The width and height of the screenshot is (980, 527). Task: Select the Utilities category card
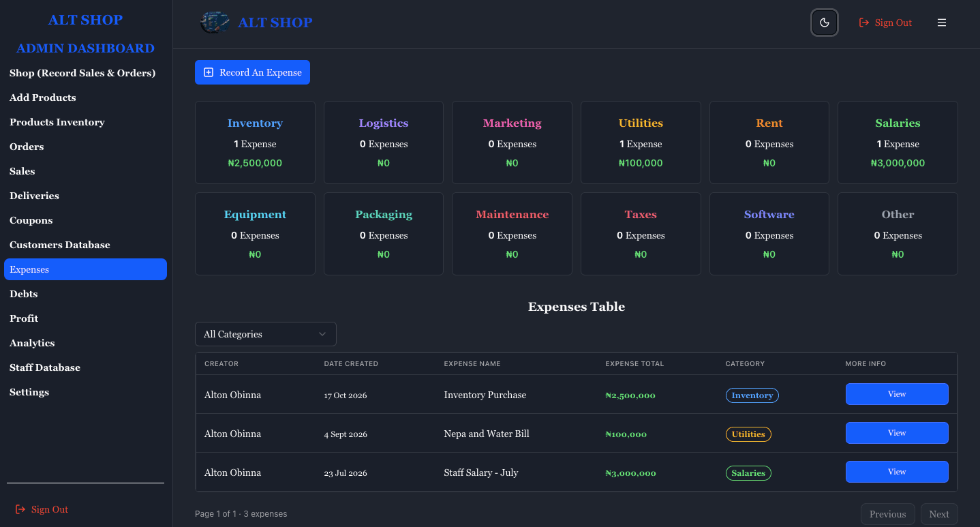coord(641,142)
